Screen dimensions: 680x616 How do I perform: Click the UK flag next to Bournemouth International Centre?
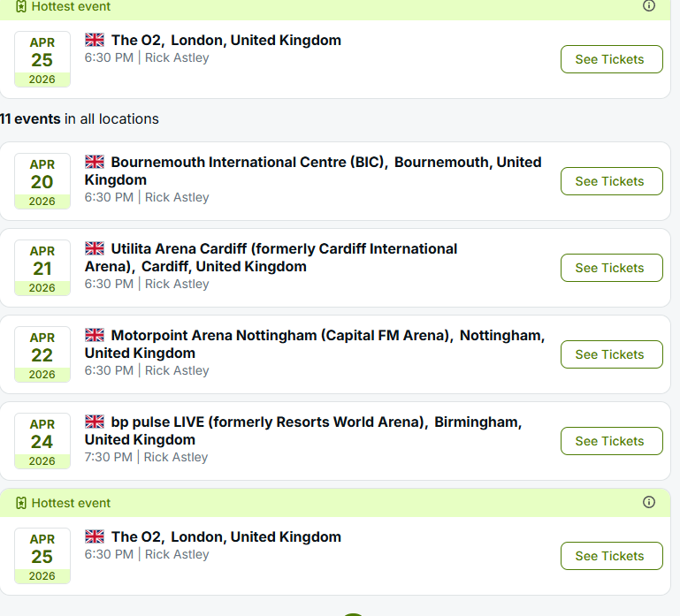(95, 162)
